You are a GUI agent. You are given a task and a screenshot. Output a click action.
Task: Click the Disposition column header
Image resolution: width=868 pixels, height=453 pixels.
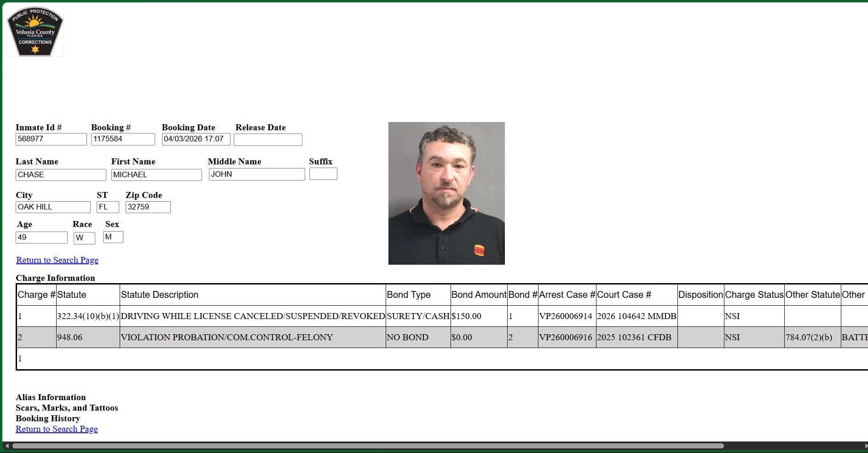pyautogui.click(x=701, y=295)
